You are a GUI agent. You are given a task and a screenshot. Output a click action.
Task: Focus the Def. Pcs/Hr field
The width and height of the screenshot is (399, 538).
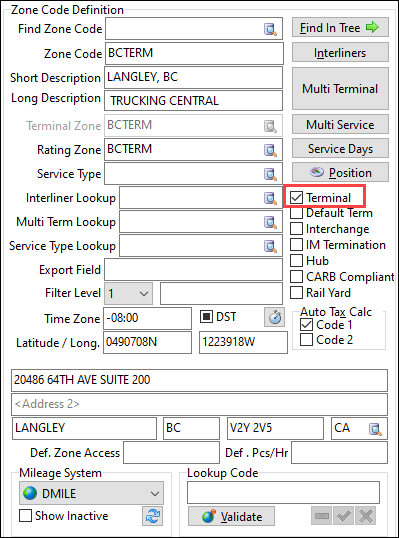click(x=340, y=453)
